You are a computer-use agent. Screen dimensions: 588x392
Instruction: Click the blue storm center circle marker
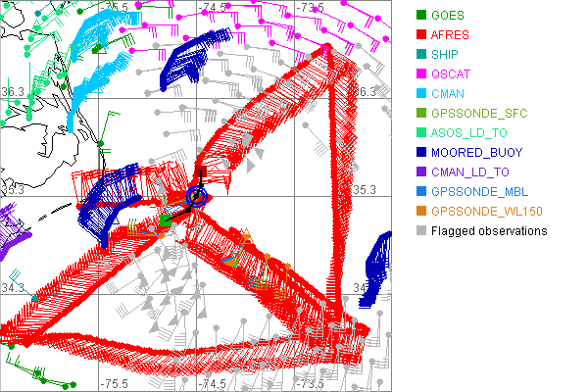click(196, 197)
